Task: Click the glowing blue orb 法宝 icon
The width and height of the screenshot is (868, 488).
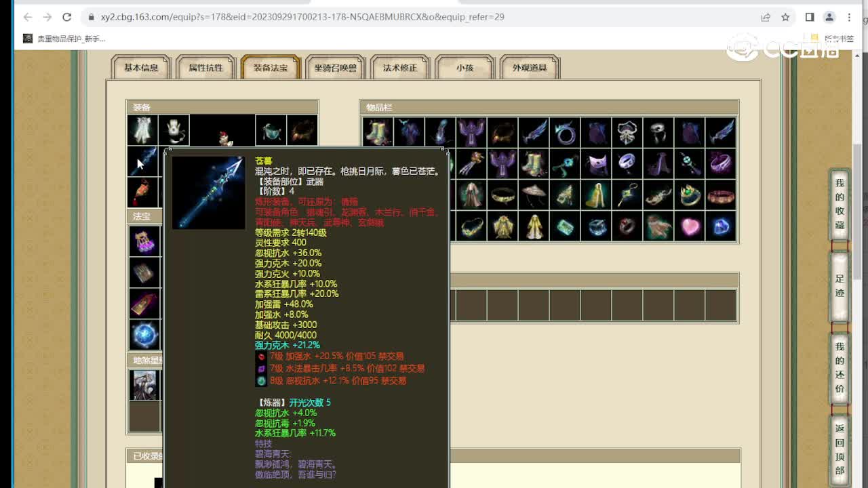Action: coord(144,335)
